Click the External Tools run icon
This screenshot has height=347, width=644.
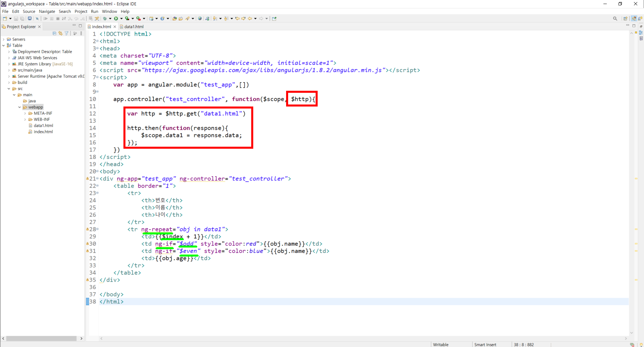(x=138, y=18)
